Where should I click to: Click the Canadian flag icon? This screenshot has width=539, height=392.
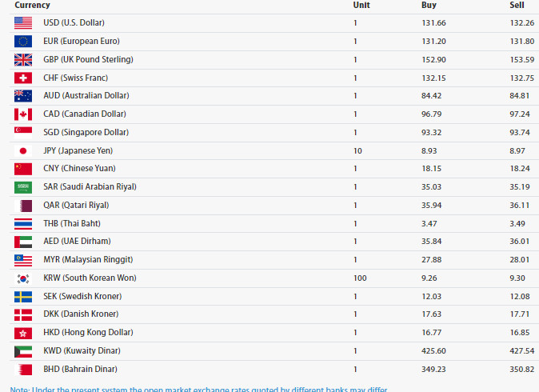point(23,114)
